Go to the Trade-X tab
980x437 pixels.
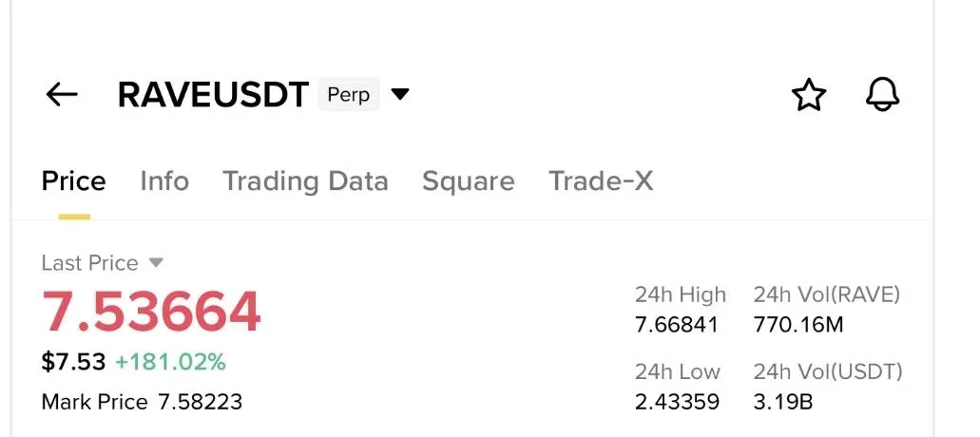[x=601, y=181]
